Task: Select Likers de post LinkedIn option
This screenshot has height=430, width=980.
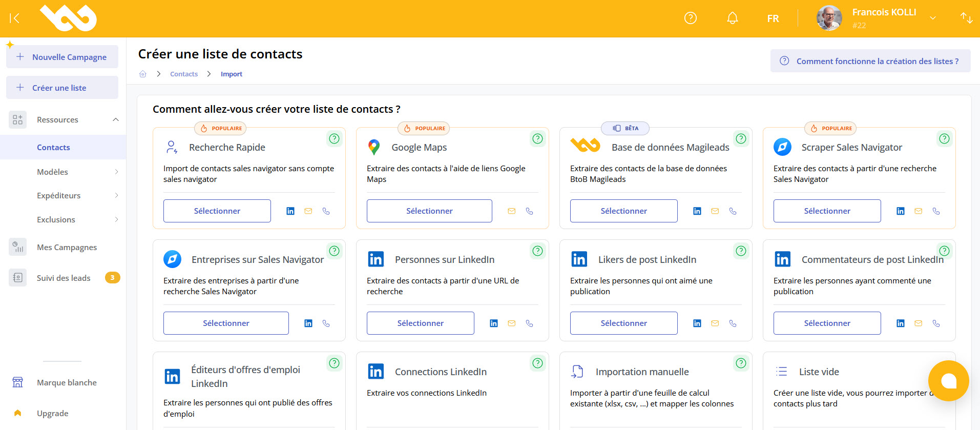Action: coord(624,323)
